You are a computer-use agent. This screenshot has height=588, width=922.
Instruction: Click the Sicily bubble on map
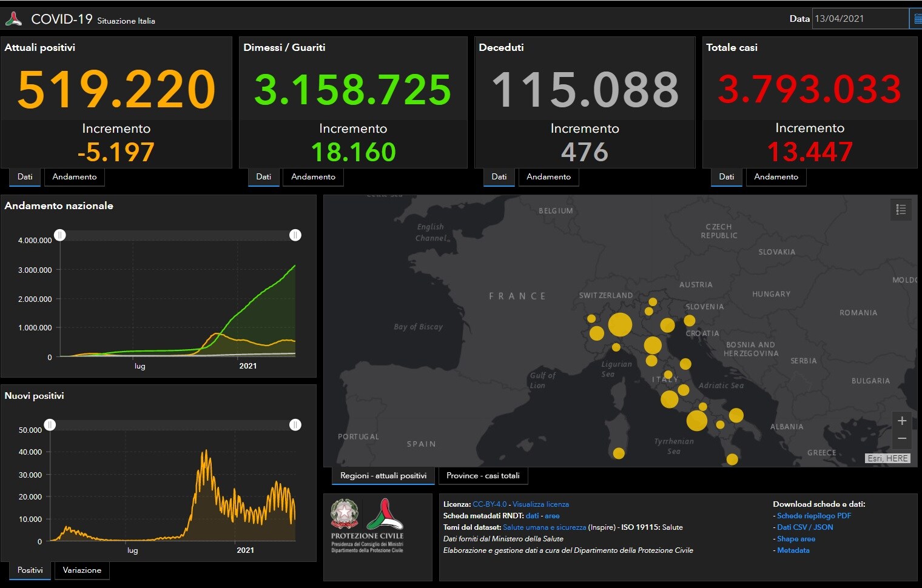click(x=732, y=459)
